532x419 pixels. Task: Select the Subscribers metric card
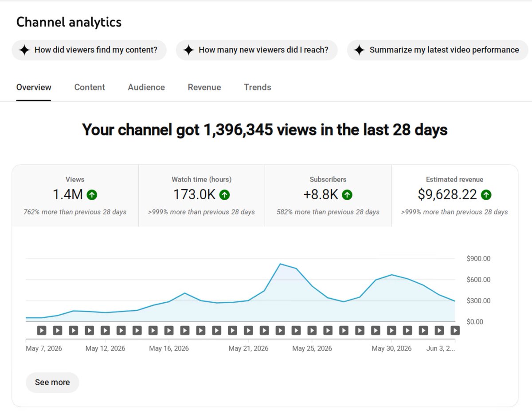pos(328,196)
